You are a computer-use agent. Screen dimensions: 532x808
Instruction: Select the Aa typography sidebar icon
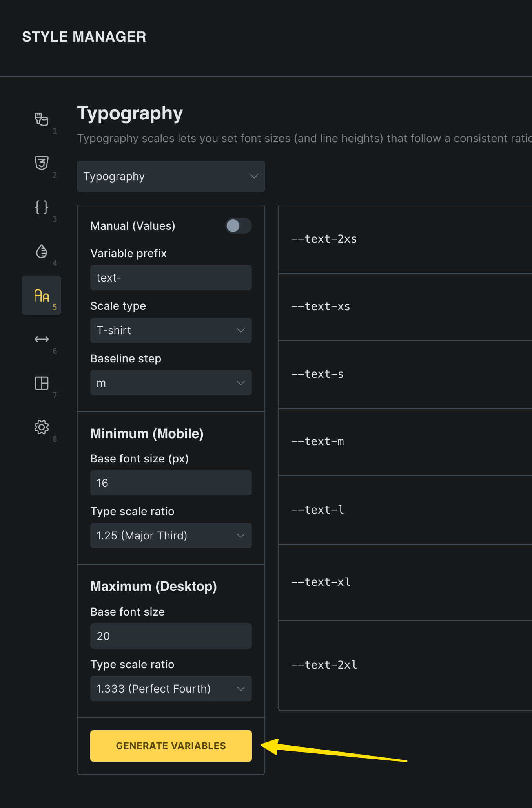click(x=42, y=295)
